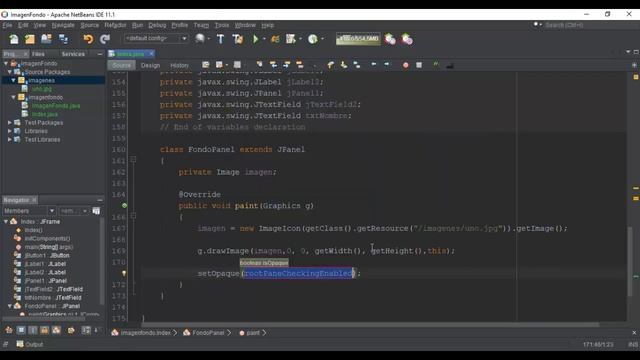Expand the Test Packages node
640x360 pixels.
point(10,122)
